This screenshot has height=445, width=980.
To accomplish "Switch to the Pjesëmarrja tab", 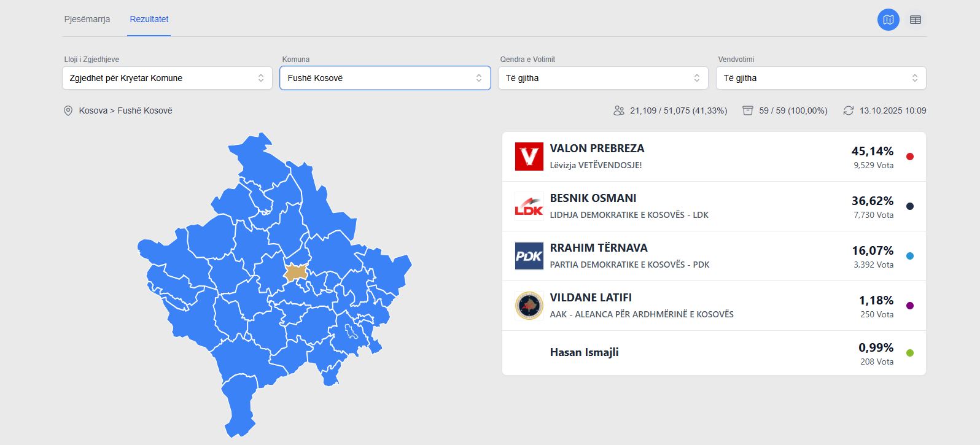I will 87,19.
